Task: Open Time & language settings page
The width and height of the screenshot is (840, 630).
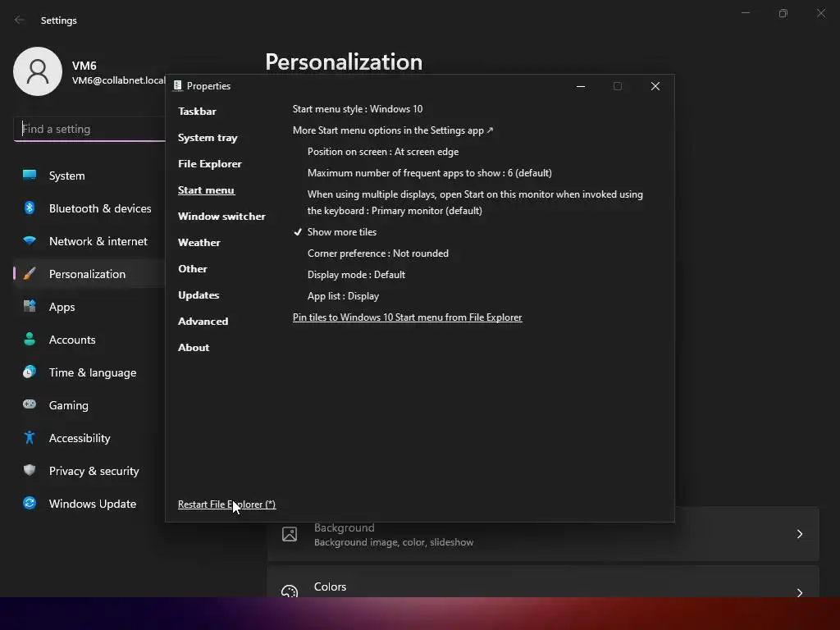Action: tap(93, 372)
